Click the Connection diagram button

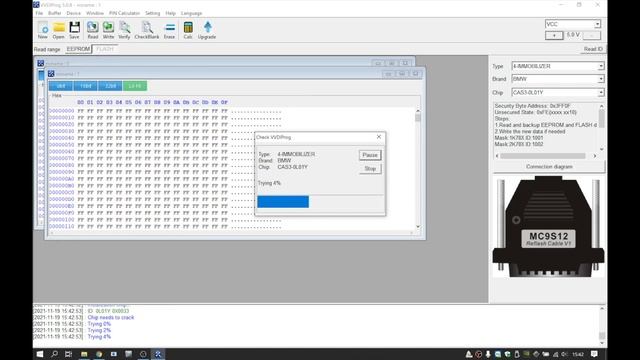pos(549,167)
